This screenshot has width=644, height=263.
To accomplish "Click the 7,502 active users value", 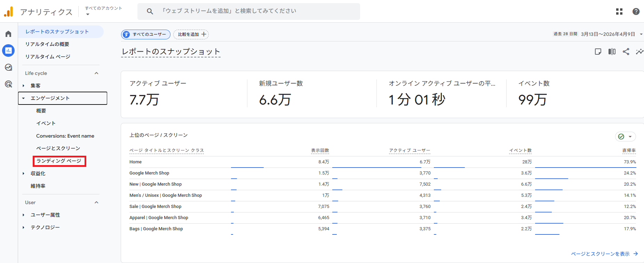I will [x=425, y=184].
